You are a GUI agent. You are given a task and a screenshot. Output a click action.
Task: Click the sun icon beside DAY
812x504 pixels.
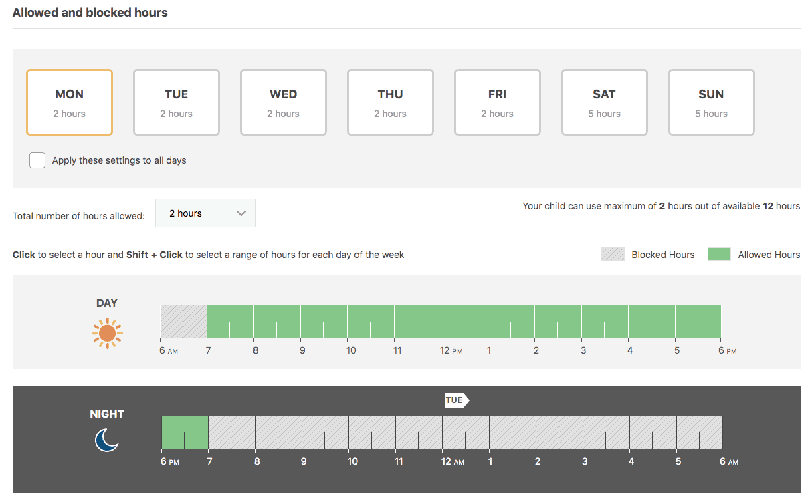coord(107,333)
